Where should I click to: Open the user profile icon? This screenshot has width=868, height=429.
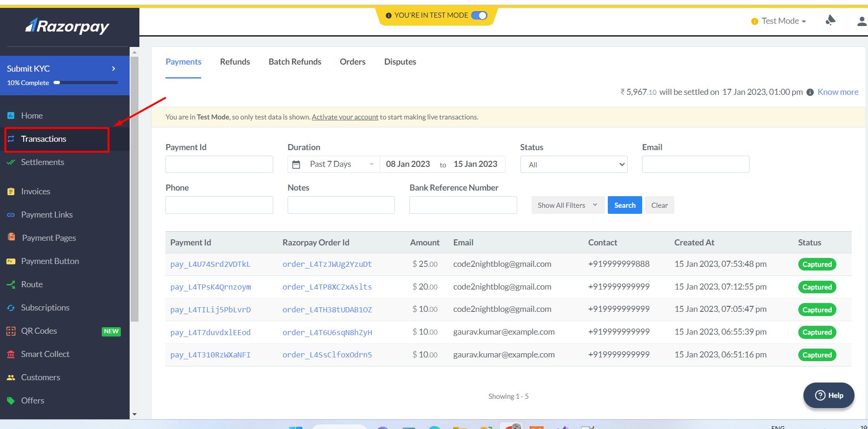pos(861,21)
